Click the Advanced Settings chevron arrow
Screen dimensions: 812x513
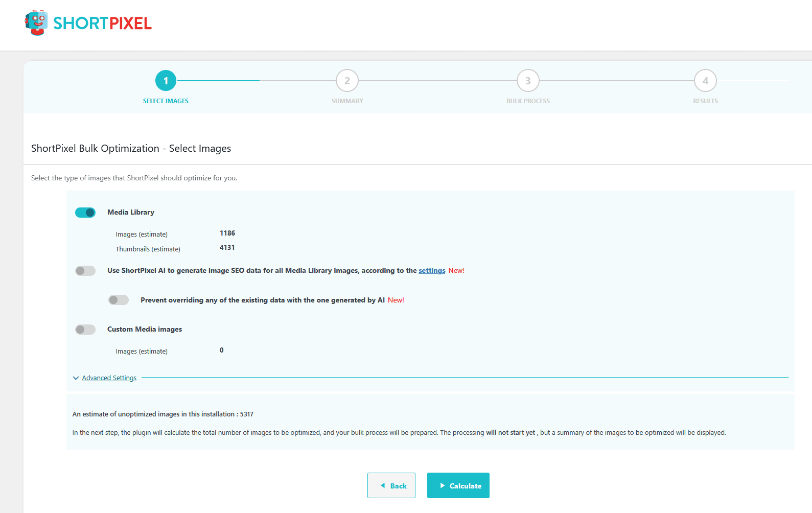pos(76,378)
